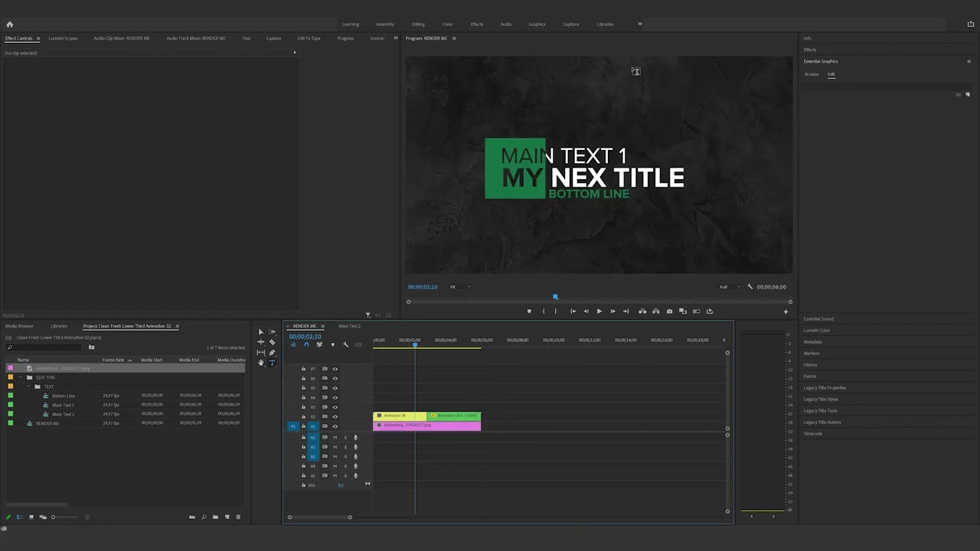Step forward one frame in Program monitor
This screenshot has height=551, width=980.
pyautogui.click(x=612, y=311)
